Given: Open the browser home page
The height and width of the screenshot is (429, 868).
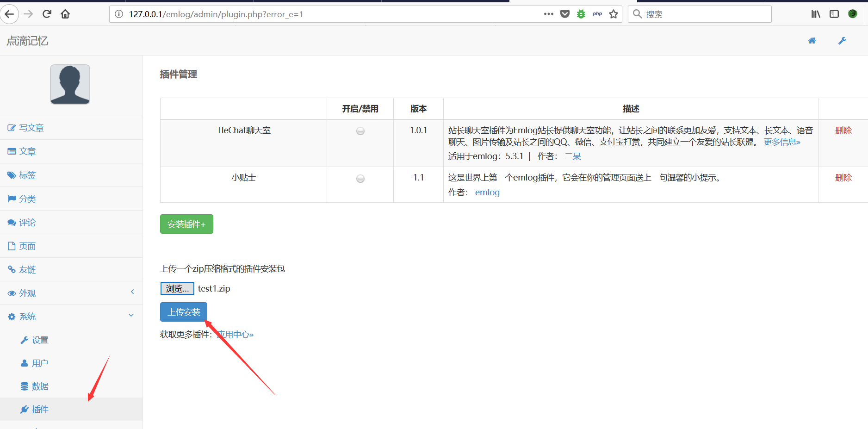Looking at the screenshot, I should [x=65, y=14].
